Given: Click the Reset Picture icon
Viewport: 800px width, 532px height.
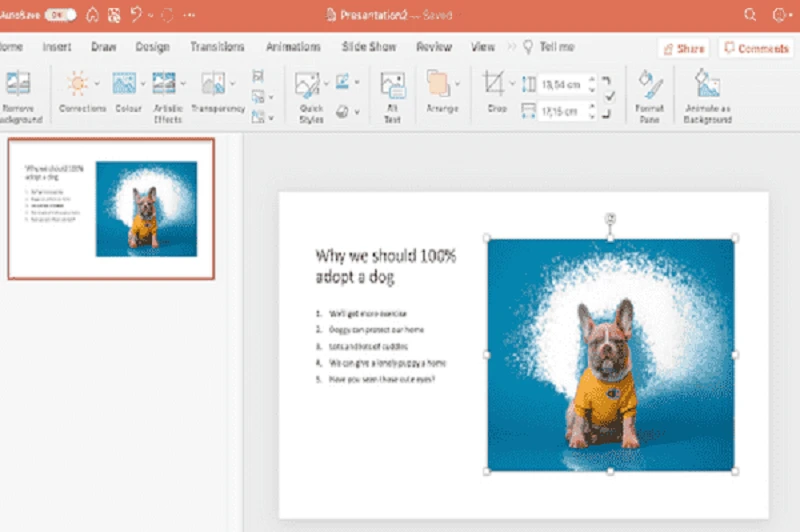Looking at the screenshot, I should (258, 117).
